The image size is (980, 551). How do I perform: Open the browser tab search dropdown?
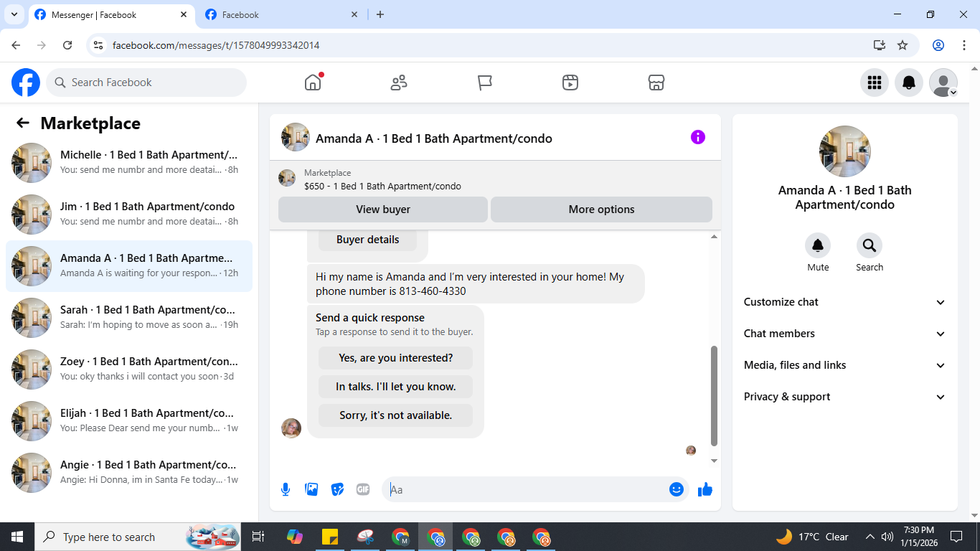point(14,14)
